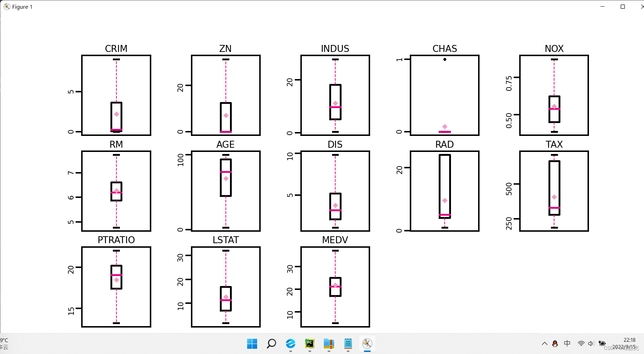Click the INDUS subplot title
Viewport: 644px width, 354px height.
point(335,49)
